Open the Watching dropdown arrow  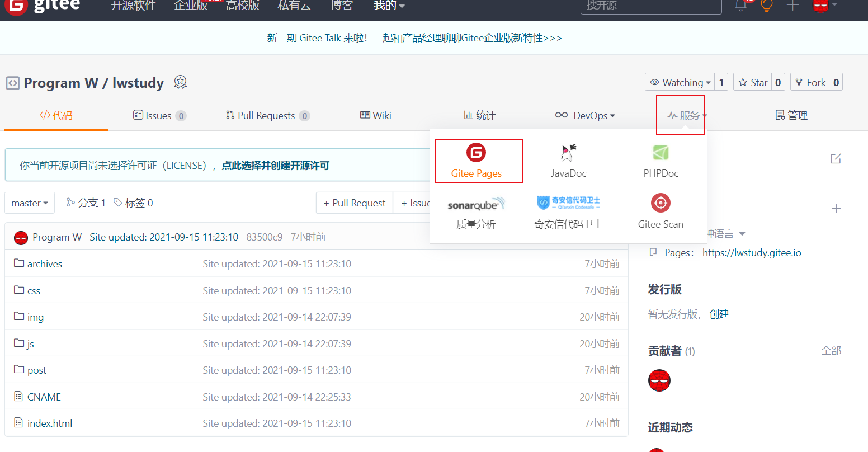coord(709,82)
